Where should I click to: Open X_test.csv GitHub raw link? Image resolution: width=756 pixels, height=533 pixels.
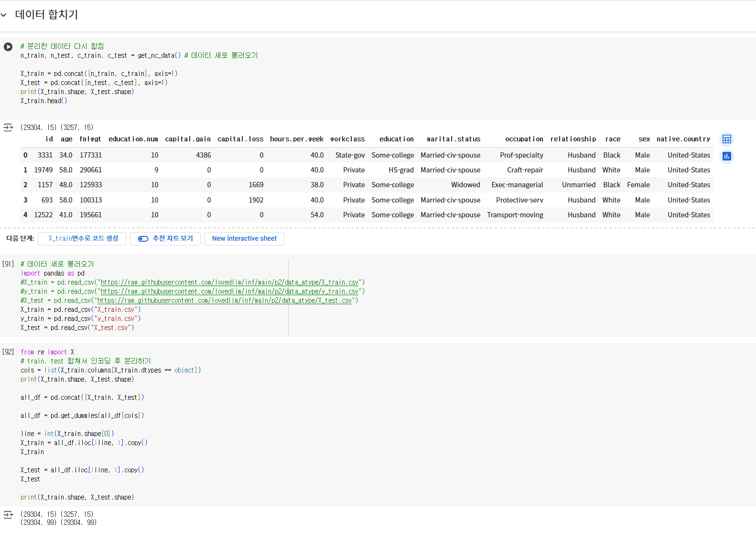pyautogui.click(x=225, y=300)
